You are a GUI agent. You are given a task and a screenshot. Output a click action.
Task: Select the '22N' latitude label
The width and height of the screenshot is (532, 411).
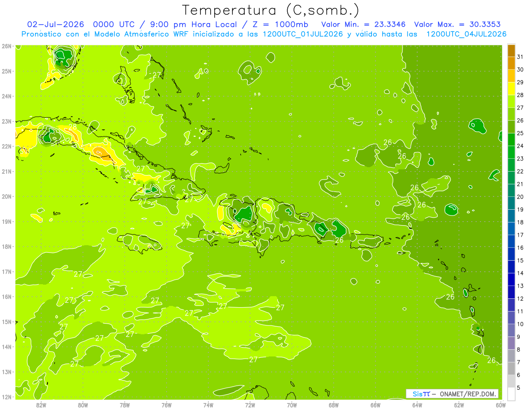[7, 146]
